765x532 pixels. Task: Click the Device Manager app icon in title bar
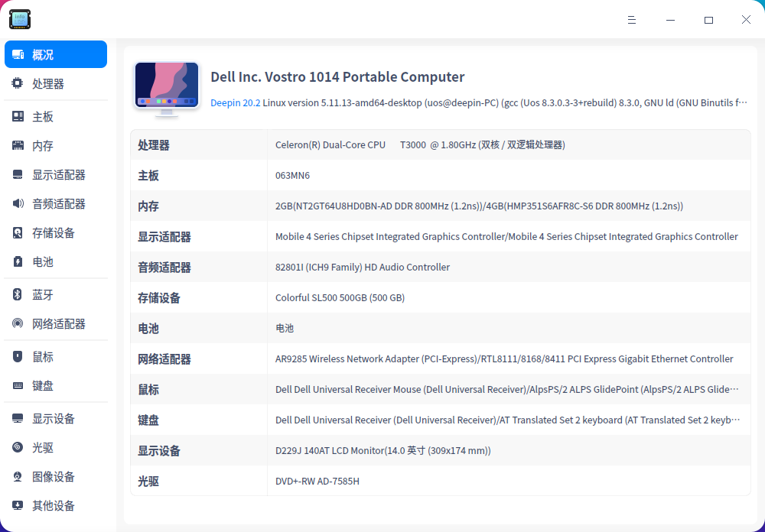[20, 20]
